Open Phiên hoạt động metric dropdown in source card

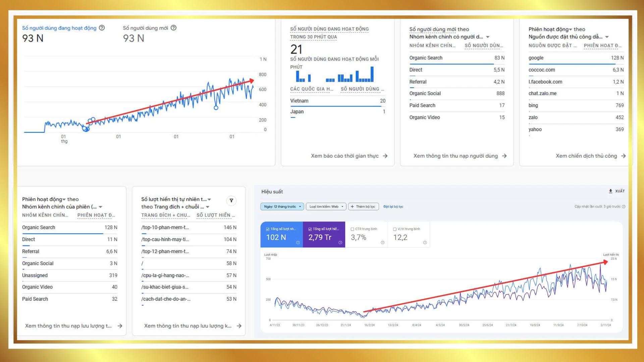(x=550, y=29)
